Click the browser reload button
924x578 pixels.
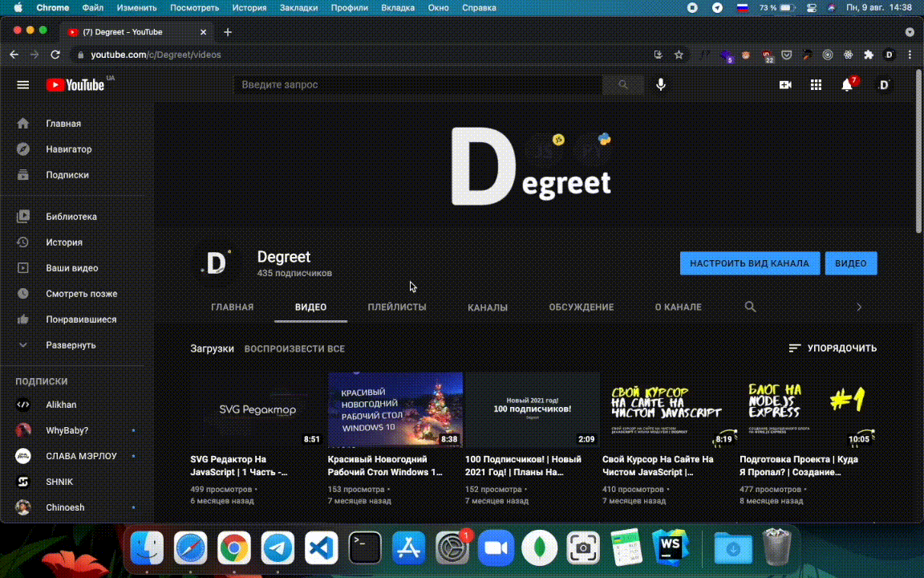pos(55,55)
